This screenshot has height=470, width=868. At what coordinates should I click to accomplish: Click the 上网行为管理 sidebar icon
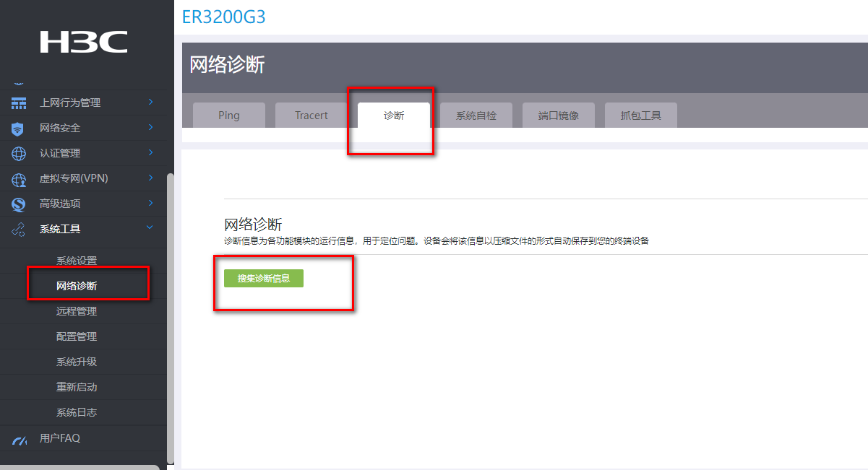[19, 103]
